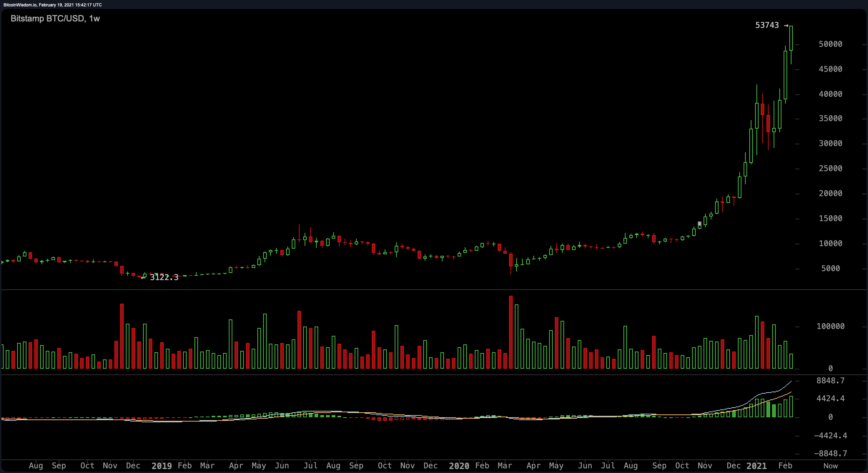Select the 3122.3 low price label
Screen dimensions: 868x473
click(164, 278)
